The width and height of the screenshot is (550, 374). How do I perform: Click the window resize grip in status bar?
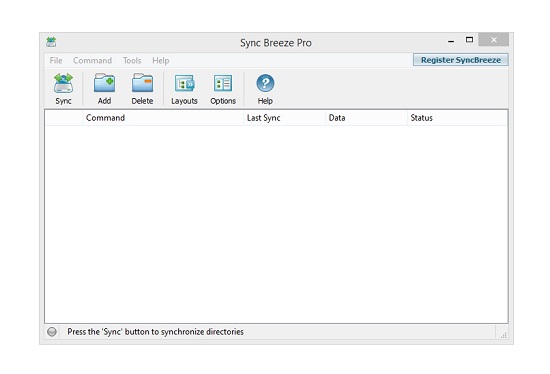[504, 335]
